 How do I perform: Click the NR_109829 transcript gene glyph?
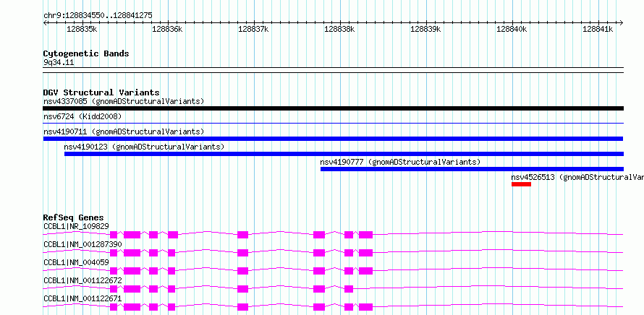[333, 235]
